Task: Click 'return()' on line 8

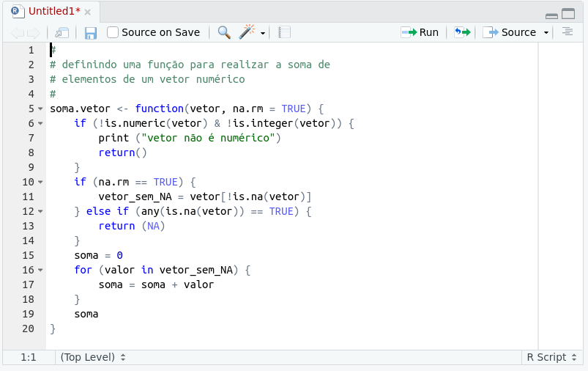Action: coord(122,153)
